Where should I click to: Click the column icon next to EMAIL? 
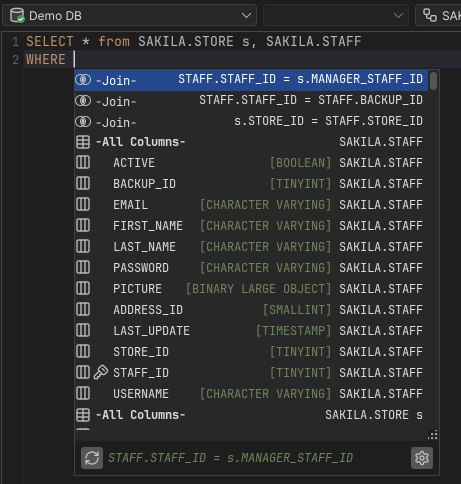click(83, 204)
